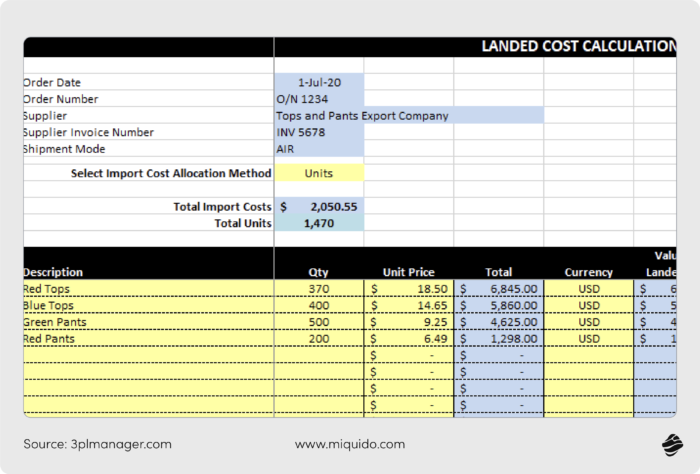Click the 3plmanager.com source text
This screenshot has height=474, width=700.
coord(98,444)
